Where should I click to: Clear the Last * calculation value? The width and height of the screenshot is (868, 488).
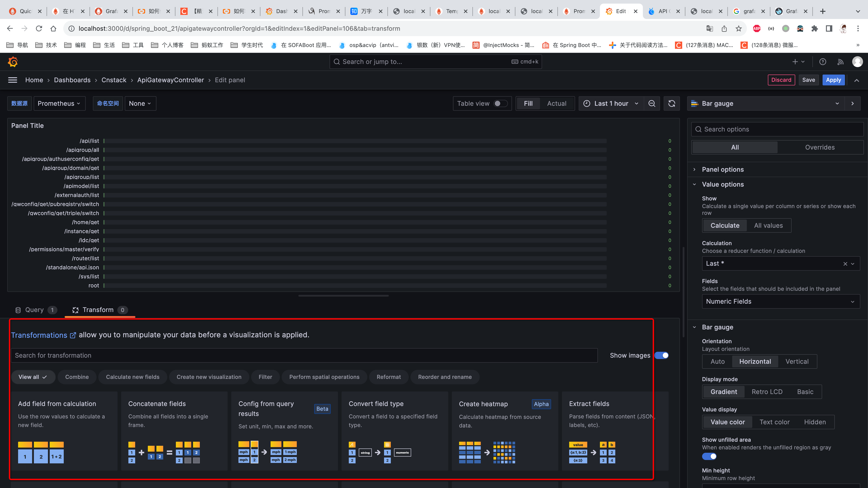[845, 264]
